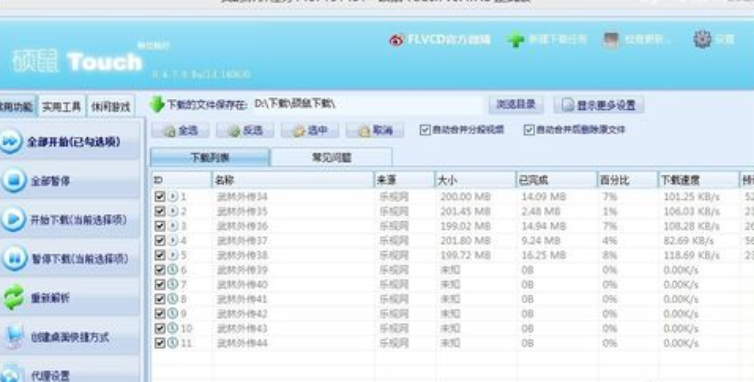Sort by the 下载速度 column header
Screen dimensions: 754x382
point(699,180)
